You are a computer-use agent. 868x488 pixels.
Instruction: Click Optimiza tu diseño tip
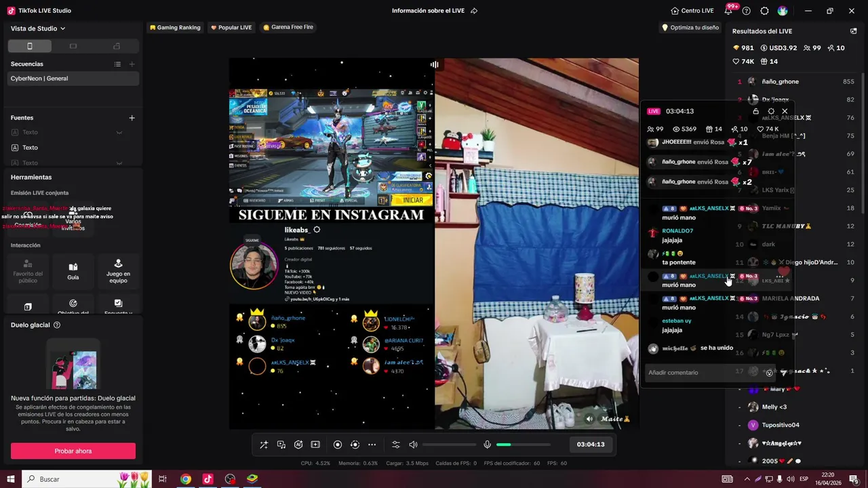click(690, 28)
